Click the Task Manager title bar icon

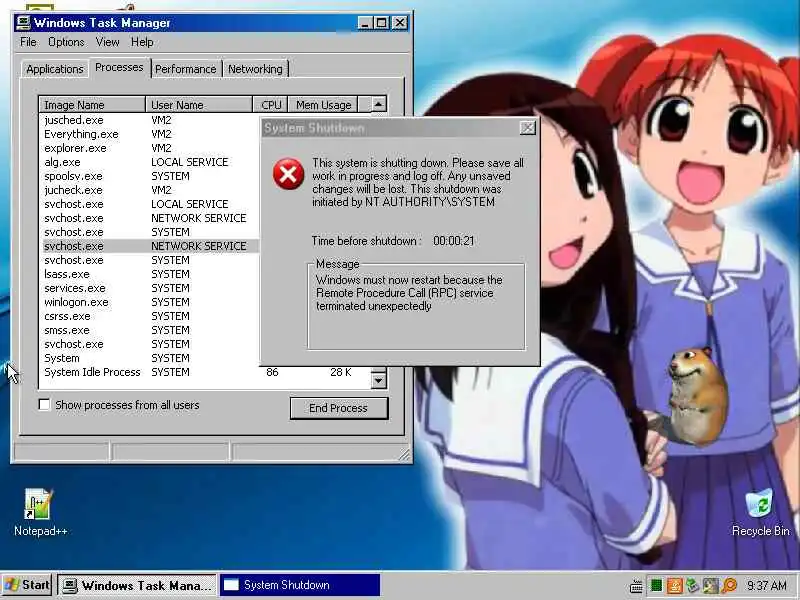point(23,23)
